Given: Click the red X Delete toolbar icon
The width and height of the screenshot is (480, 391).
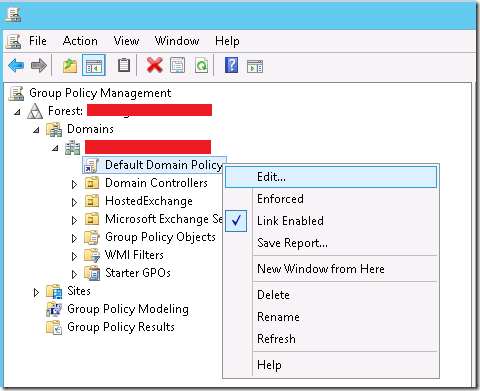Looking at the screenshot, I should (x=155, y=65).
